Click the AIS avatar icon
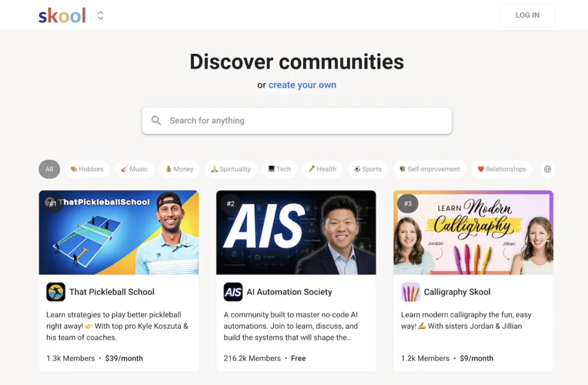The image size is (588, 385). tap(233, 291)
